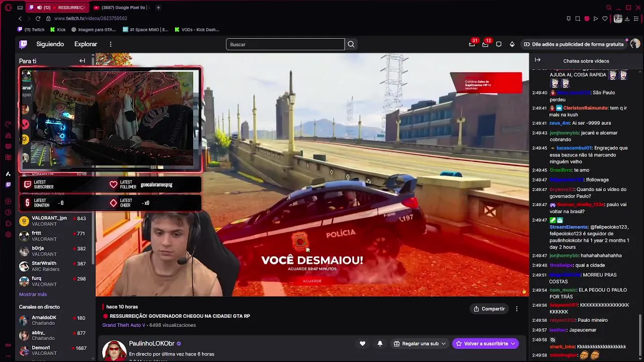Collapse the Chatea sobre vídeos chat panel
This screenshot has height=362, width=644.
[x=537, y=60]
